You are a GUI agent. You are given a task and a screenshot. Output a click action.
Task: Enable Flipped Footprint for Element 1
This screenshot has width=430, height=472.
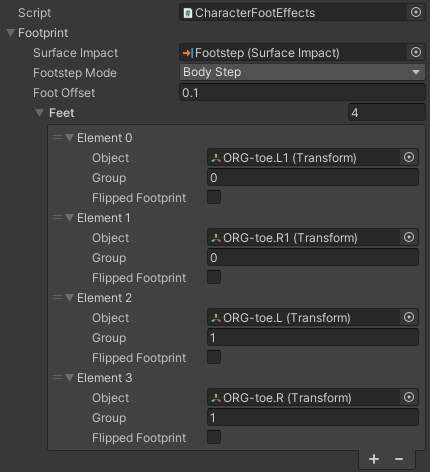pyautogui.click(x=214, y=277)
